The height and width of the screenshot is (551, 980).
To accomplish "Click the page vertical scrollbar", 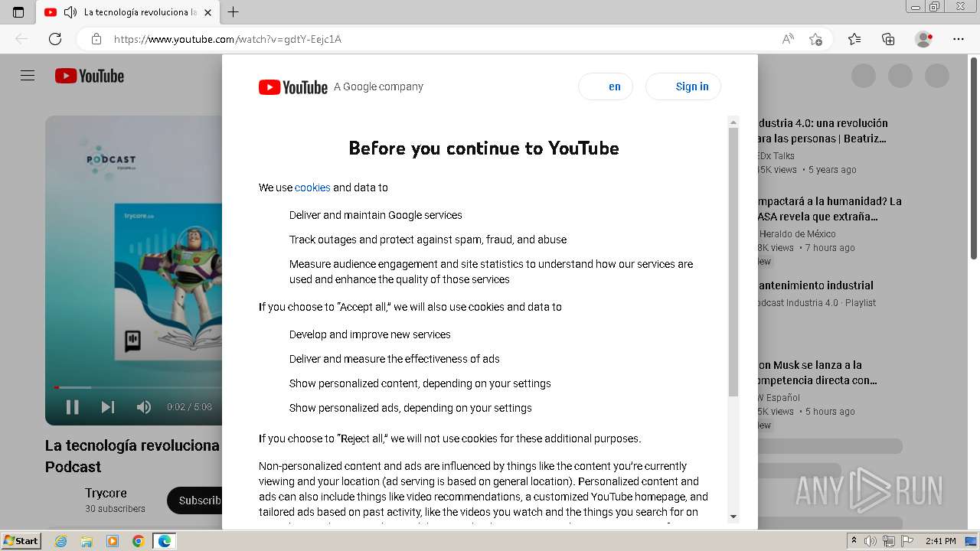I will [974, 159].
